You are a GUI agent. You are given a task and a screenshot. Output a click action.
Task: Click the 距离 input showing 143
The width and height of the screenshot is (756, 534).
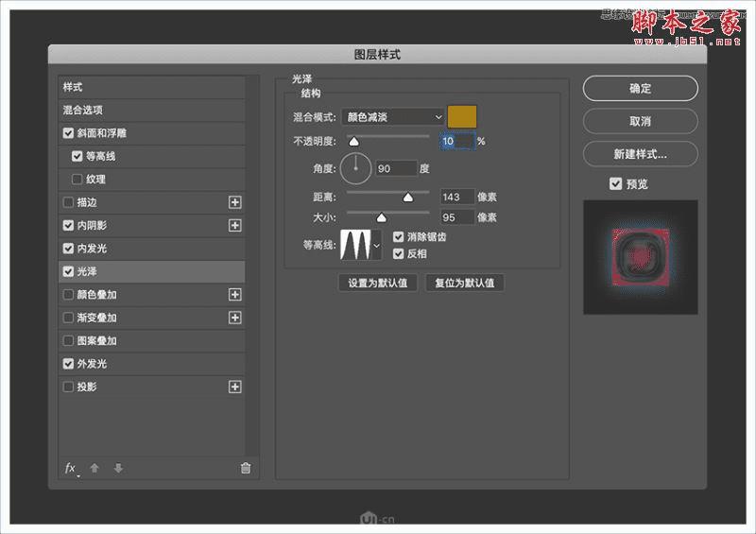(457, 197)
